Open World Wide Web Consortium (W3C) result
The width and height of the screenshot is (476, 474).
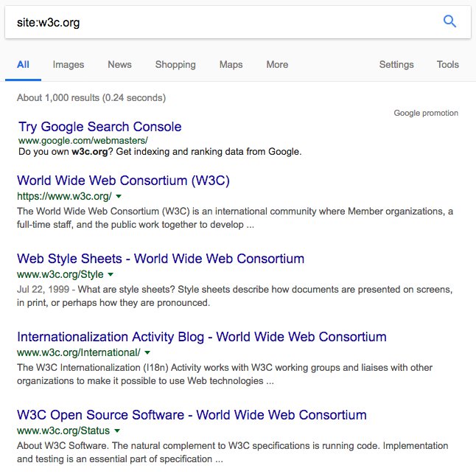(123, 181)
